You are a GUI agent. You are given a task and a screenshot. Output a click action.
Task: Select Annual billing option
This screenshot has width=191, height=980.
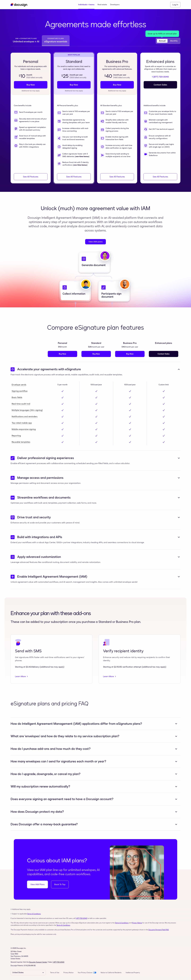pos(162,41)
